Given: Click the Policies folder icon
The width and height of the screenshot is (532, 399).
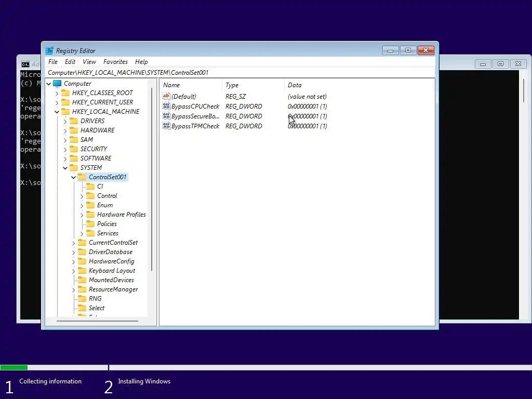Looking at the screenshot, I should click(x=90, y=223).
